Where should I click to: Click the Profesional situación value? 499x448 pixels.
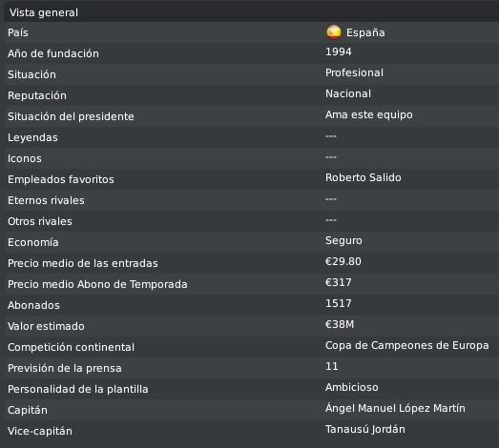click(354, 72)
